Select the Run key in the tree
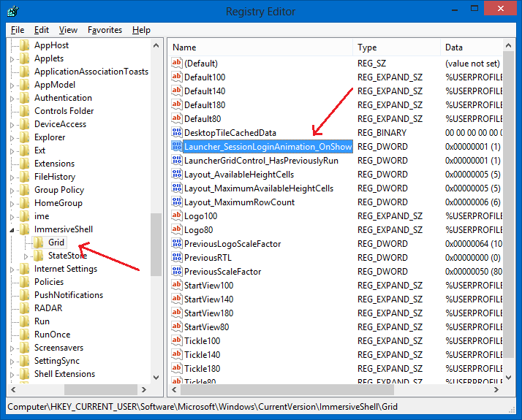The width and height of the screenshot is (522, 420). (42, 321)
